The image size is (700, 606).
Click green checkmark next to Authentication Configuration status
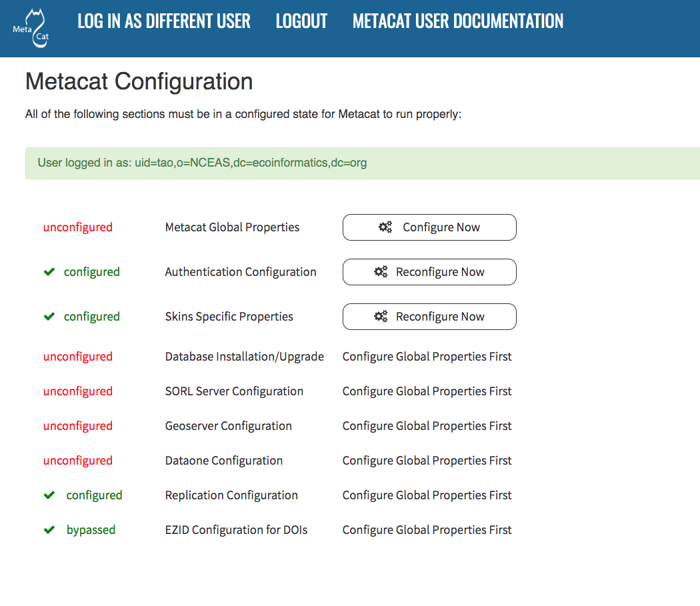point(49,272)
